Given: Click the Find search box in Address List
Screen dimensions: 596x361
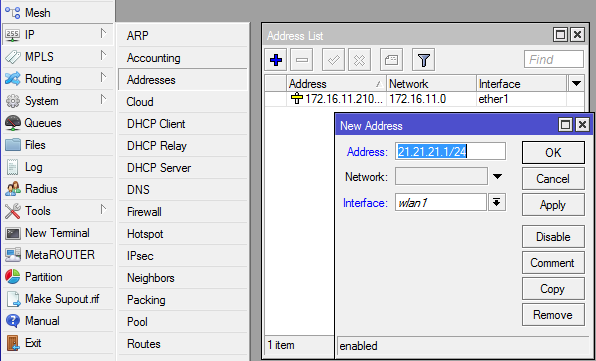Looking at the screenshot, I should pyautogui.click(x=554, y=60).
